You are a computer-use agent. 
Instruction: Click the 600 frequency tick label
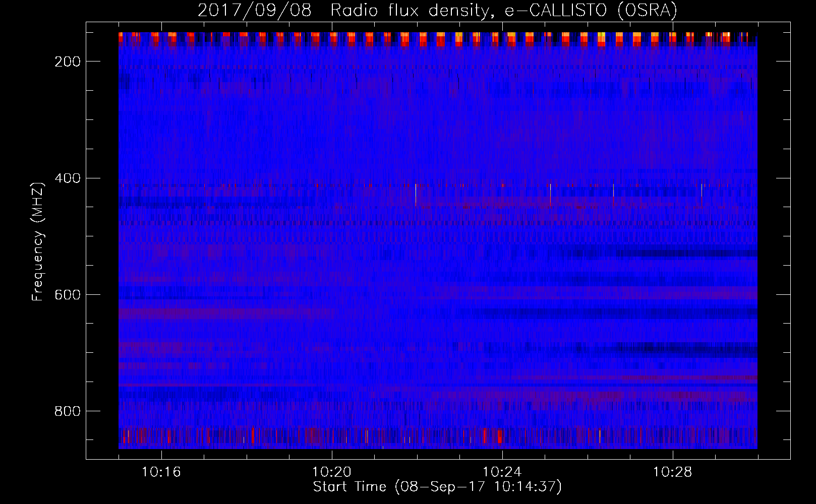[68, 294]
